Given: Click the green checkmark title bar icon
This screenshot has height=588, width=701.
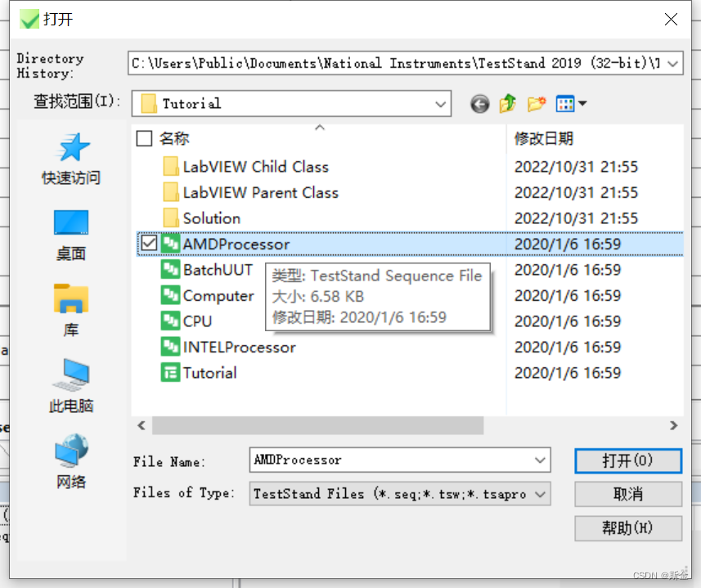Looking at the screenshot, I should point(29,19).
